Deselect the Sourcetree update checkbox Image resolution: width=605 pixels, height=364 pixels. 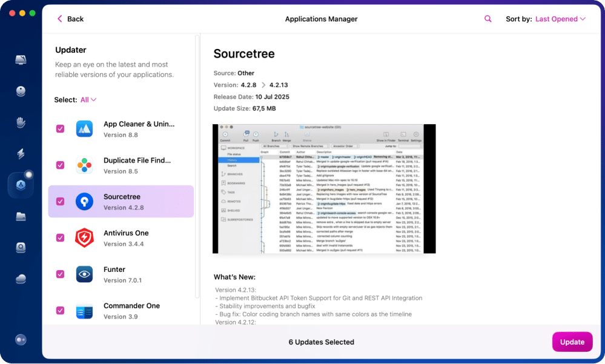click(60, 201)
